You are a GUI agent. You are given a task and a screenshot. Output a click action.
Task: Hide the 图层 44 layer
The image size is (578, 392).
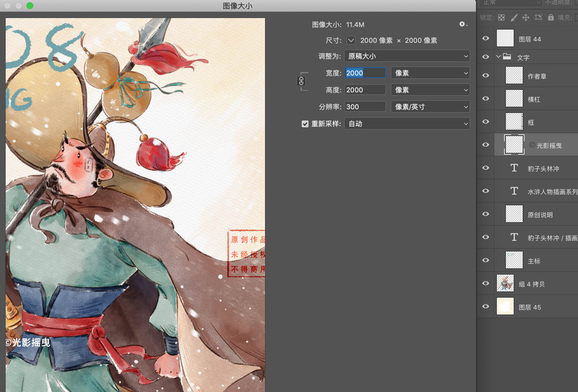[486, 38]
